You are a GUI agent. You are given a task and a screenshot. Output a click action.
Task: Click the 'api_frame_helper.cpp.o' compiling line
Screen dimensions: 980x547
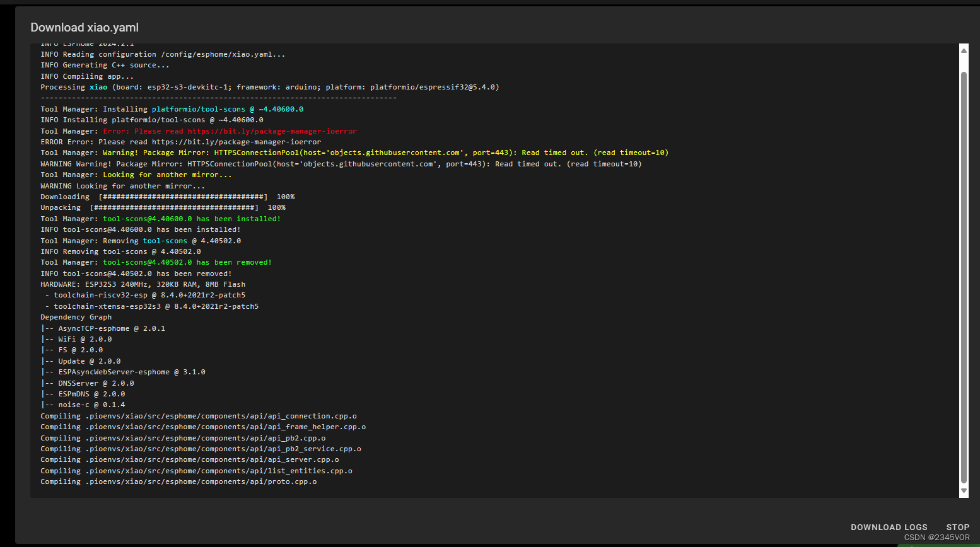coord(203,427)
